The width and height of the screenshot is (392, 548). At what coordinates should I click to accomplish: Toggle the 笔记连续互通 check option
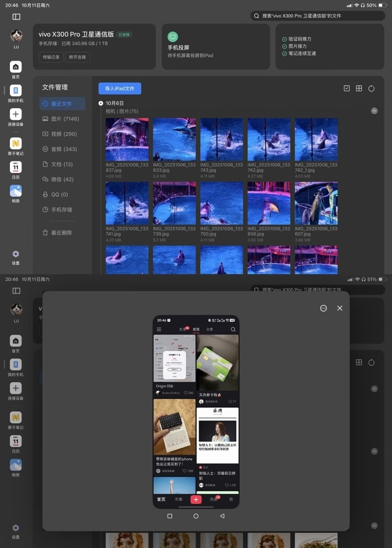click(x=285, y=53)
